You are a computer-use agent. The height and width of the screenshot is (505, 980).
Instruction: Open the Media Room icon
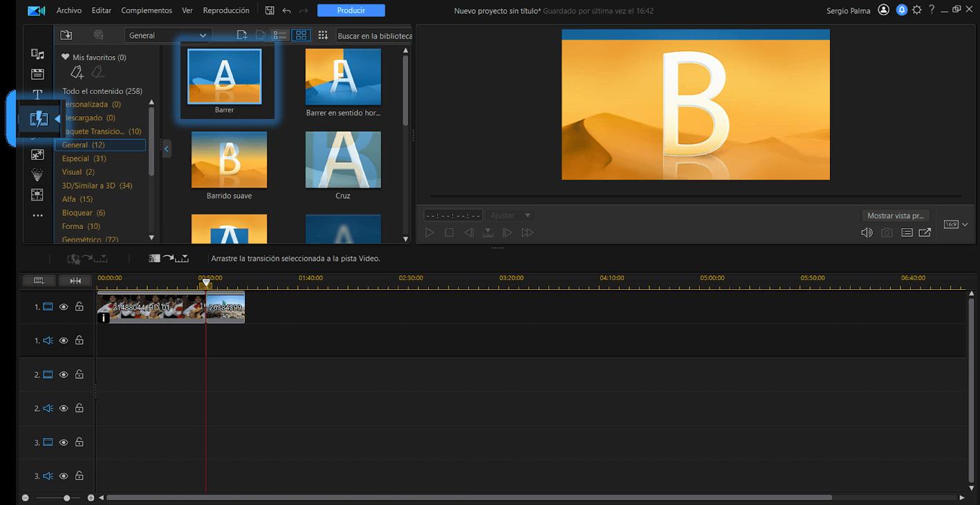tap(37, 54)
